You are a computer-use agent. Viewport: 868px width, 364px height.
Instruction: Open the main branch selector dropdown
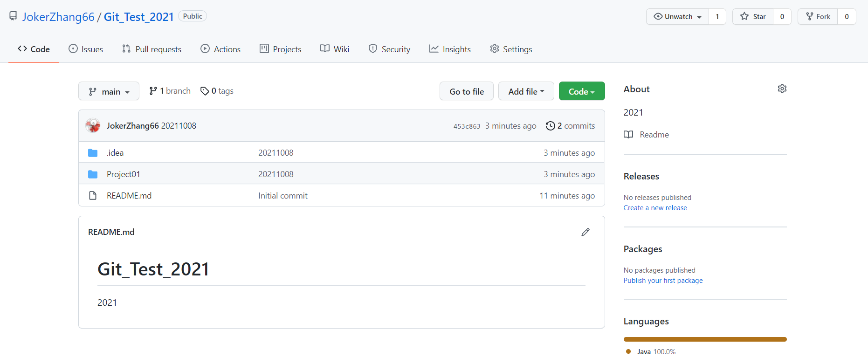click(x=109, y=91)
